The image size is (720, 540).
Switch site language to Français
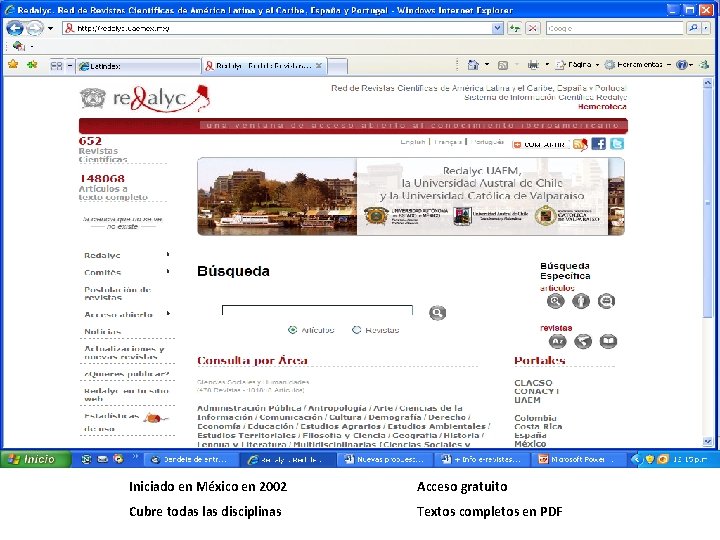pyautogui.click(x=448, y=142)
